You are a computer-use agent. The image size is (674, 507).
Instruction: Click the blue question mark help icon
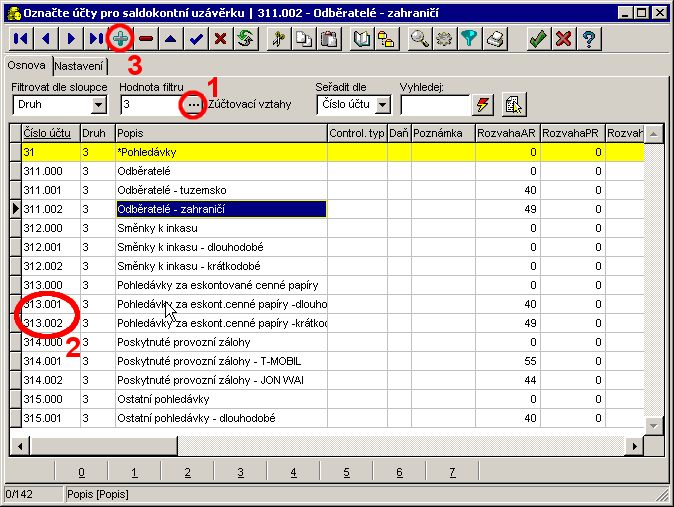click(x=589, y=38)
